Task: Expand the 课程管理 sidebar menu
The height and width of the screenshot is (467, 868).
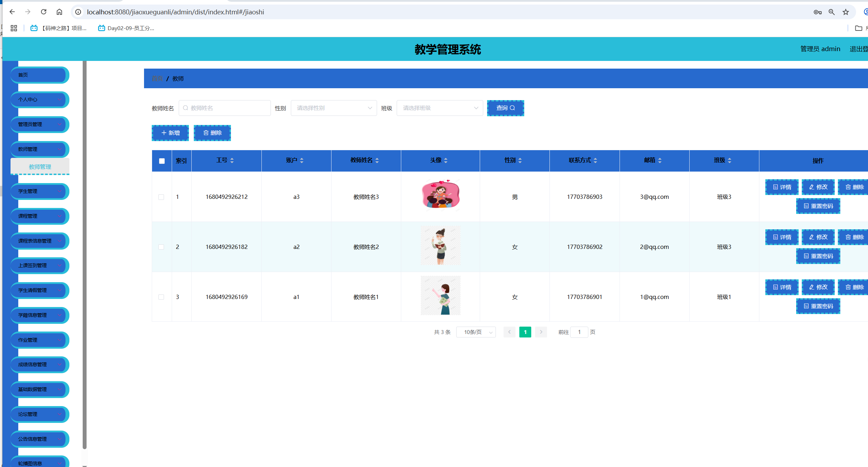Action: click(40, 216)
